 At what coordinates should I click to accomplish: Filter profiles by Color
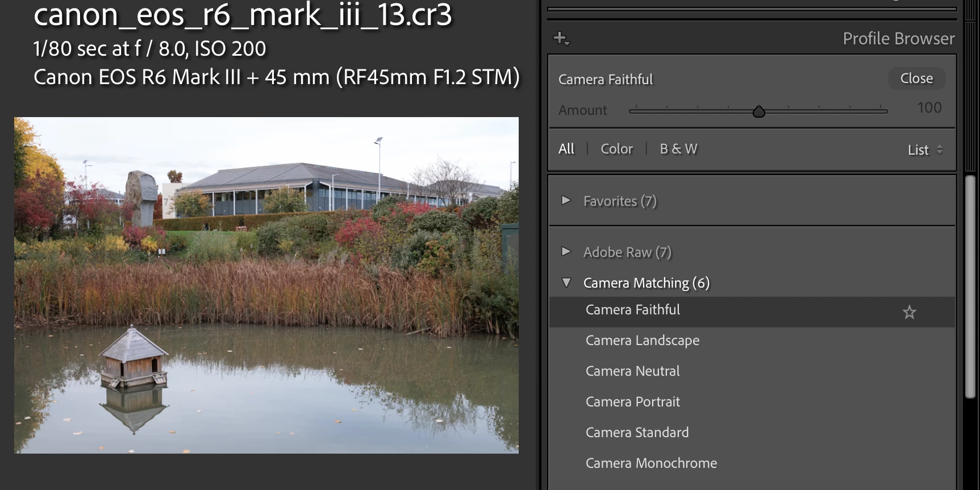tap(616, 149)
